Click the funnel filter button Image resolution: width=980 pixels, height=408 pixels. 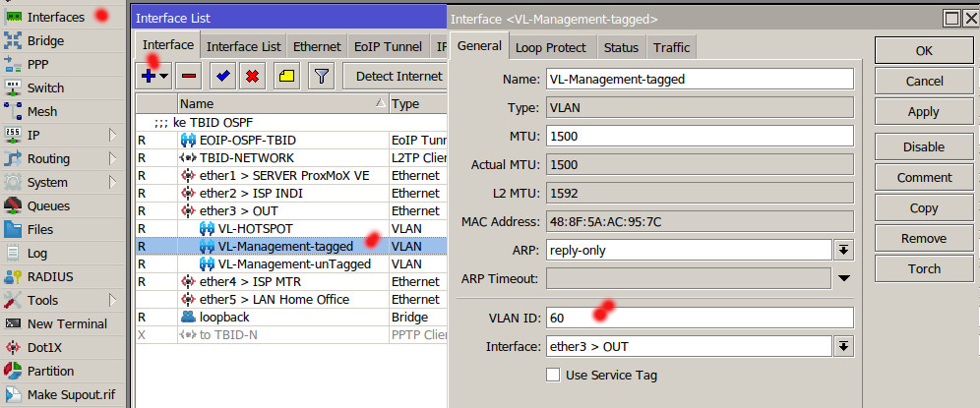321,77
